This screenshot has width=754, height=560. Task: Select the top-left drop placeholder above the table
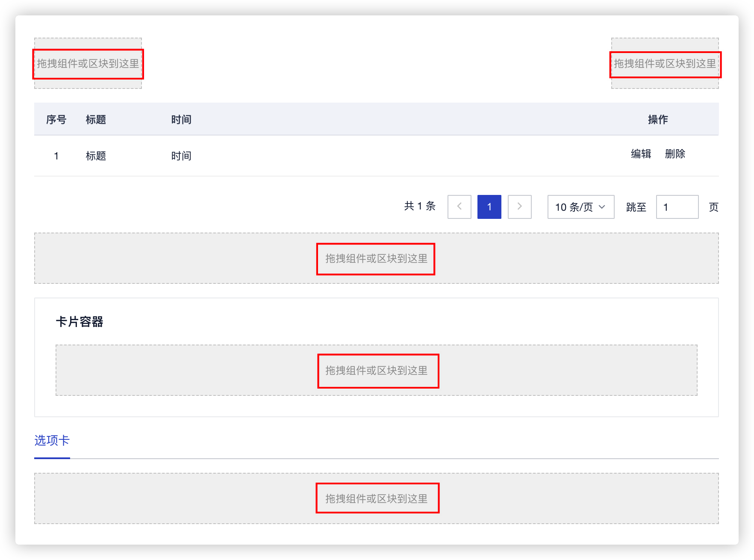click(x=88, y=64)
